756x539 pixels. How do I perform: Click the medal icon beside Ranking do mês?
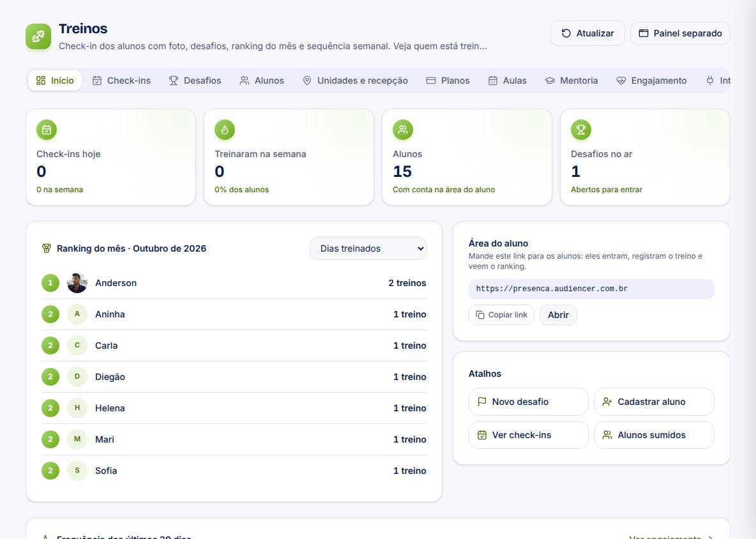tap(46, 248)
